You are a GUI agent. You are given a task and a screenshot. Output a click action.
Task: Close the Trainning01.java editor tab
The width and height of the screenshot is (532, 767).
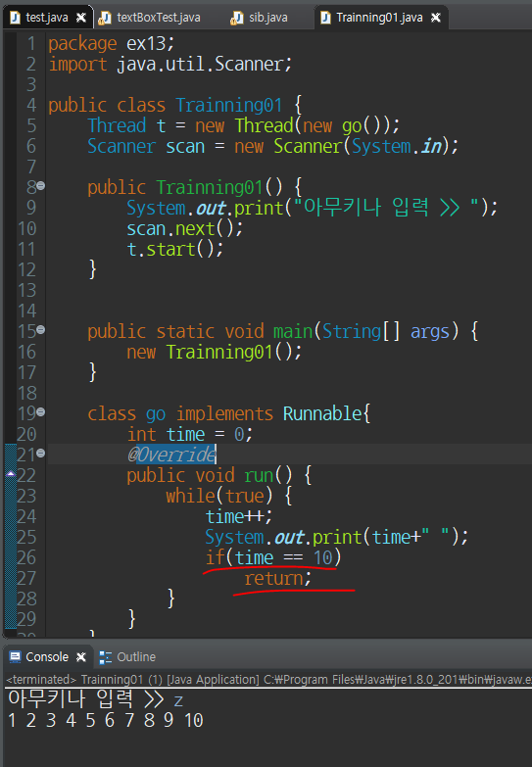point(436,18)
